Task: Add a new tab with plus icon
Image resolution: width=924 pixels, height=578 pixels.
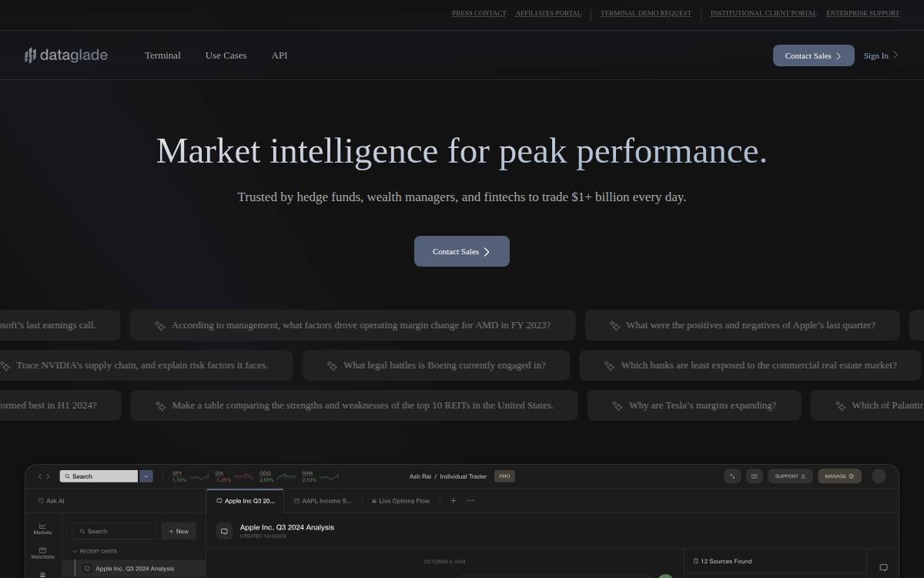Action: pyautogui.click(x=453, y=501)
